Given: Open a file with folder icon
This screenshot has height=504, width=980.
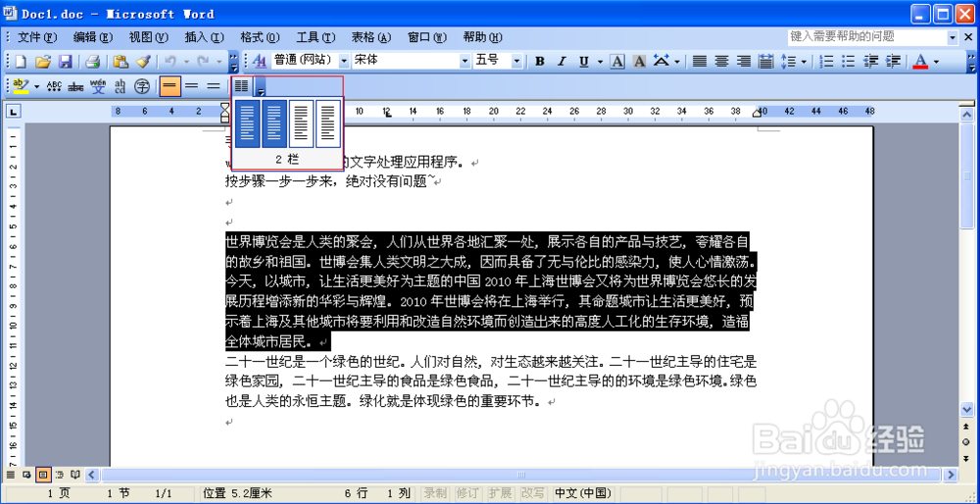Looking at the screenshot, I should coord(42,61).
